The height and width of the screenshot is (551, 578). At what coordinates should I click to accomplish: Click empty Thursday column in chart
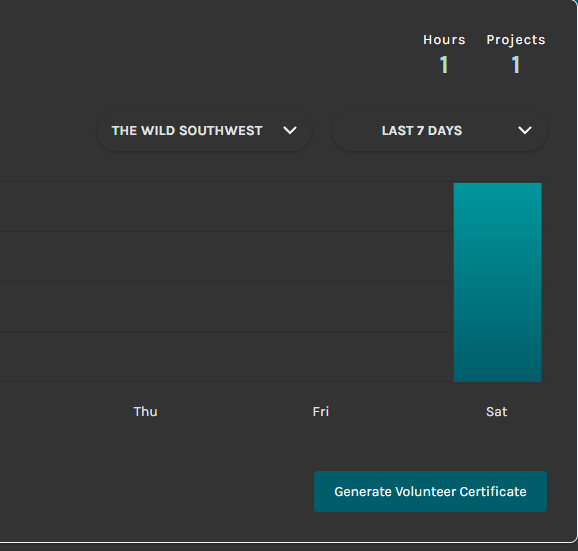(x=145, y=282)
